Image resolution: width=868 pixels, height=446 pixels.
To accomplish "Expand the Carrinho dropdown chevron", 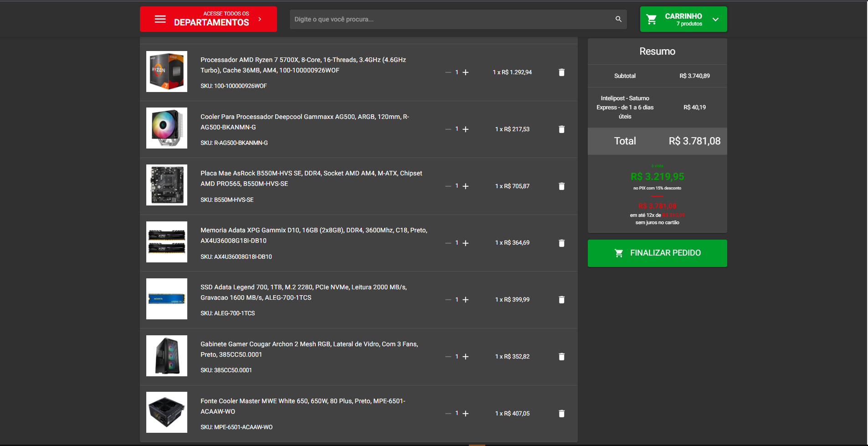I will pos(715,20).
